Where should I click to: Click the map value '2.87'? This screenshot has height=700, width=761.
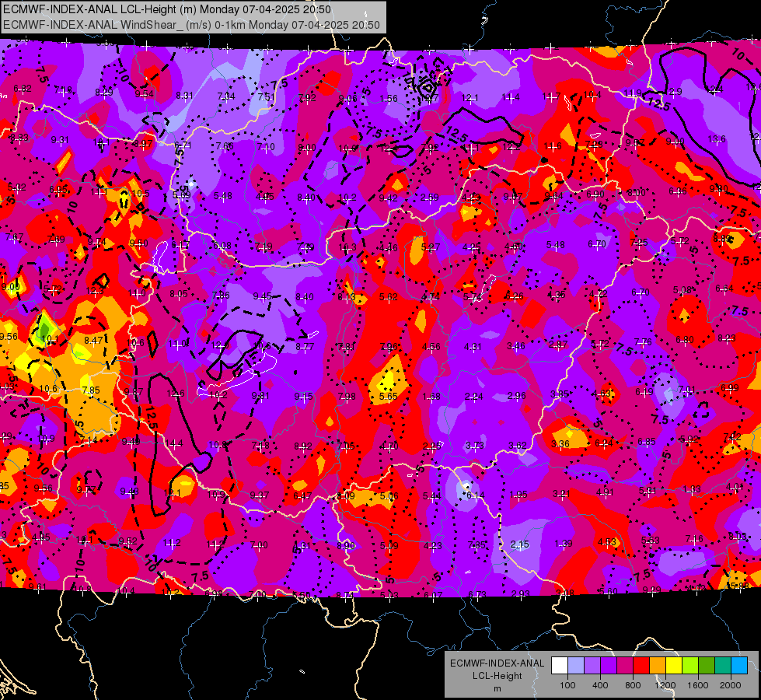pos(558,345)
